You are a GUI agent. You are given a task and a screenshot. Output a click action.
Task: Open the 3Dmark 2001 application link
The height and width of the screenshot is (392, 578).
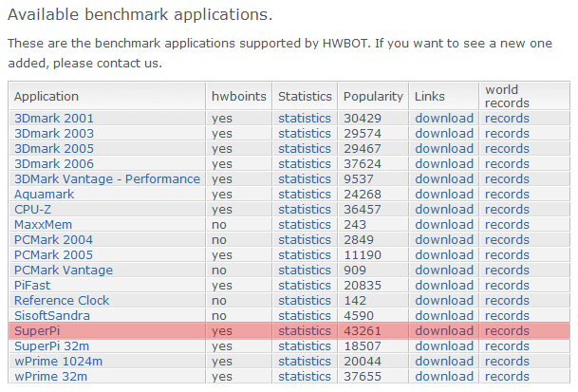pyautogui.click(x=54, y=118)
